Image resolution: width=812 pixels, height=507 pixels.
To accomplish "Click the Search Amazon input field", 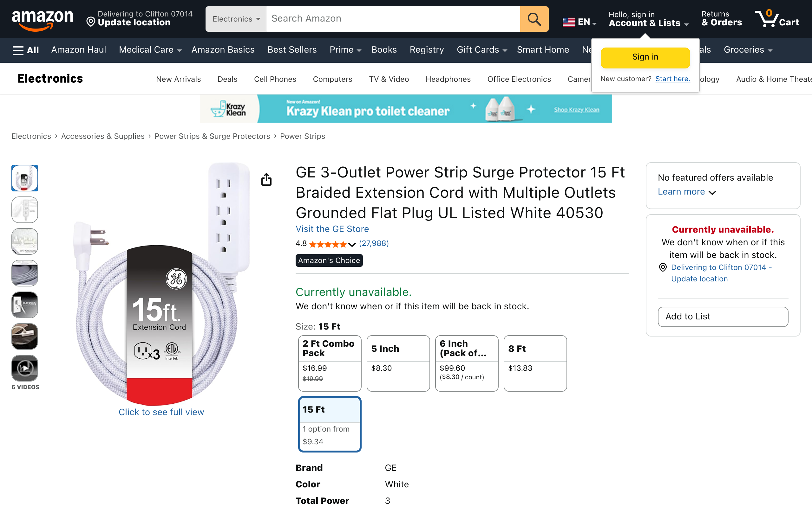I will point(393,19).
